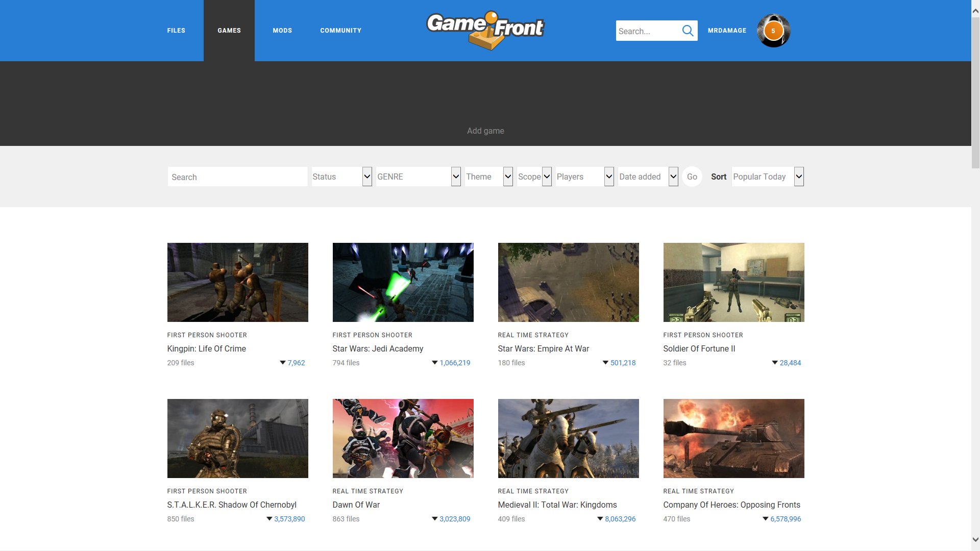The height and width of the screenshot is (551, 980).
Task: Expand the Scope filter dropdown
Action: point(534,177)
